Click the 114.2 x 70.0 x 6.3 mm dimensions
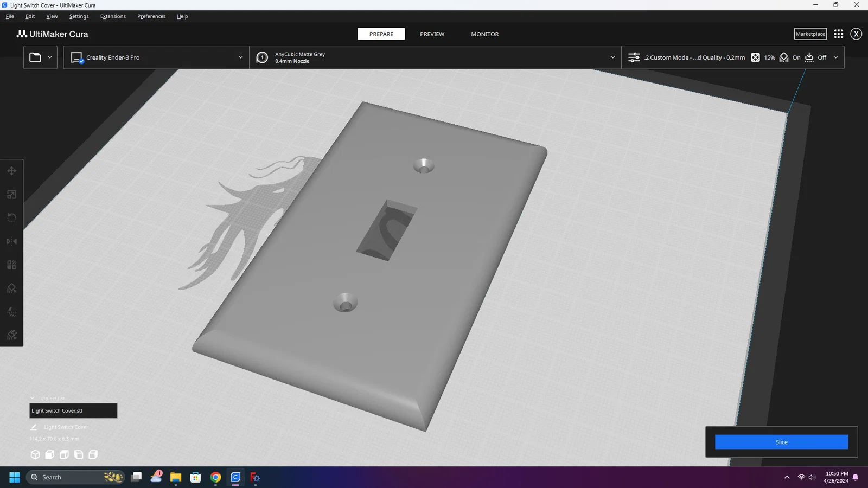Viewport: 868px width, 488px height. 54,439
